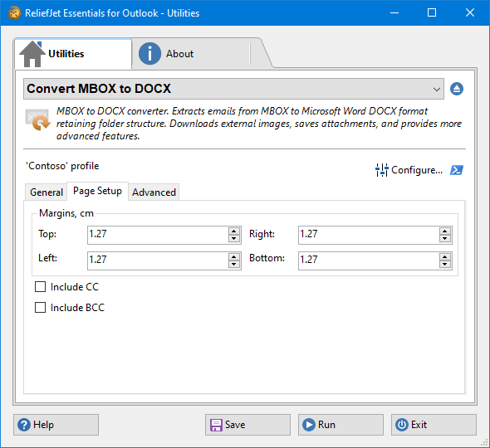Open the Advanced settings tab
The image size is (490, 448).
pos(154,192)
